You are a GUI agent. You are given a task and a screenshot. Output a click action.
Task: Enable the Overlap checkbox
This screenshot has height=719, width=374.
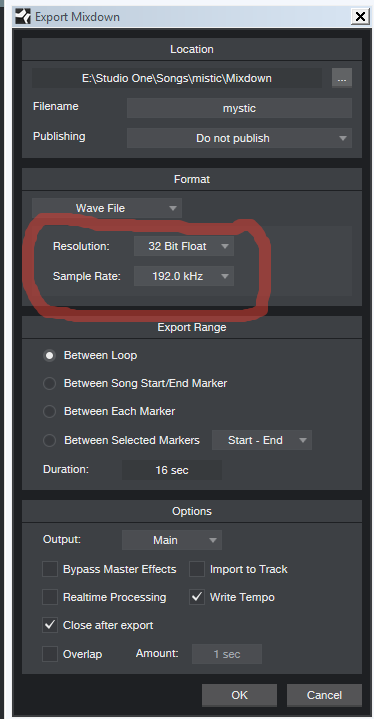tap(50, 653)
